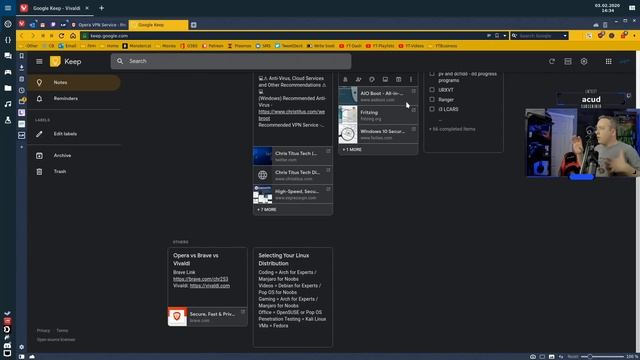Open Vivaldi history panel clock icon
This screenshot has height=360, width=640.
click(x=22, y=90)
